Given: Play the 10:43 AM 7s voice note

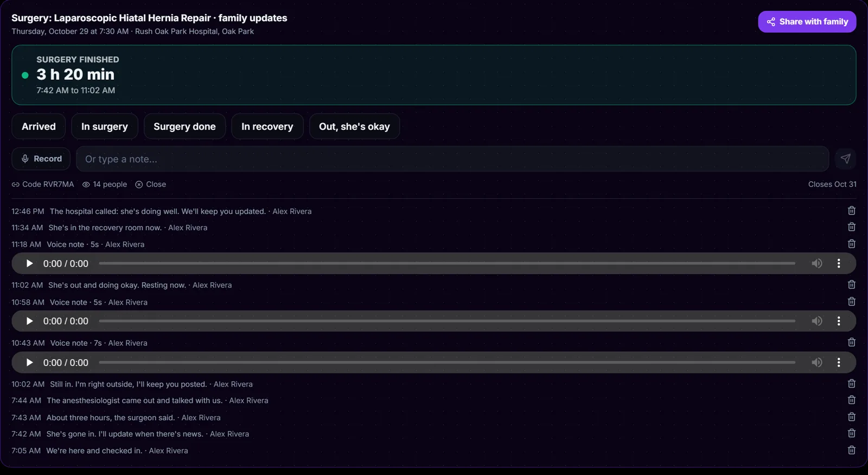Looking at the screenshot, I should 29,362.
